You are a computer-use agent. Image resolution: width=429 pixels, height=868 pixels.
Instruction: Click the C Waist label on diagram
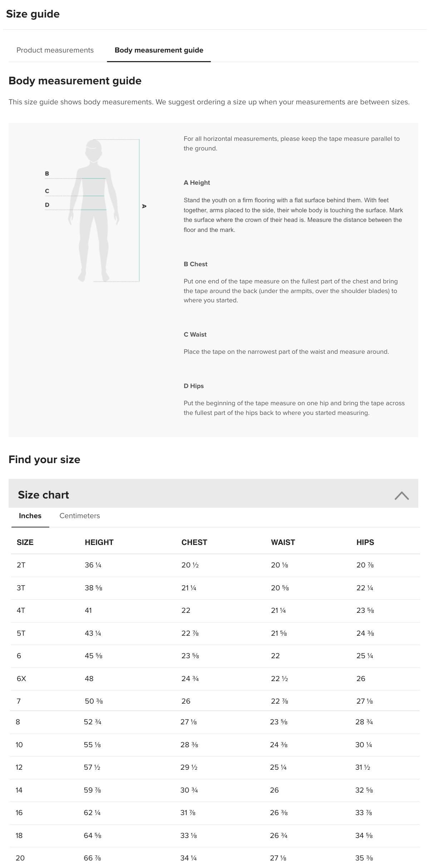46,191
